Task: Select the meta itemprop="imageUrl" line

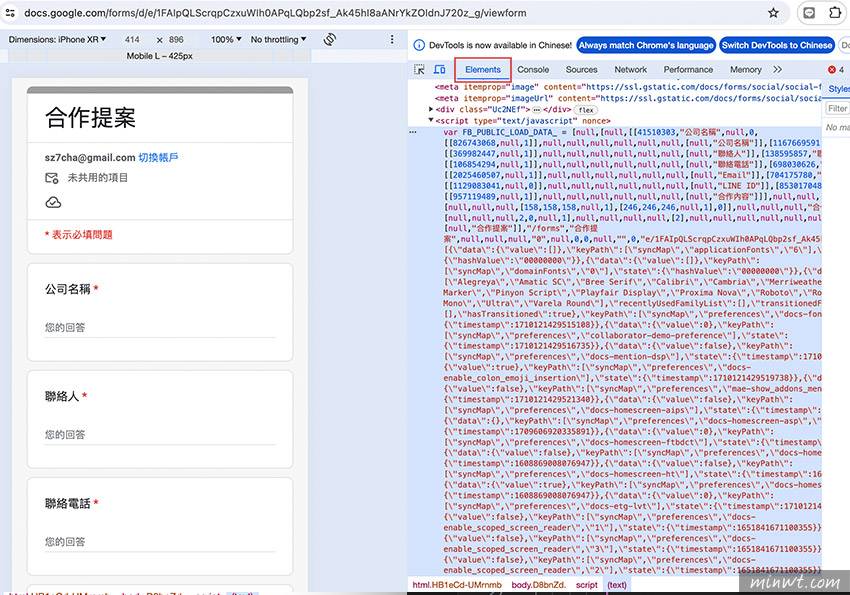Action: click(x=628, y=98)
